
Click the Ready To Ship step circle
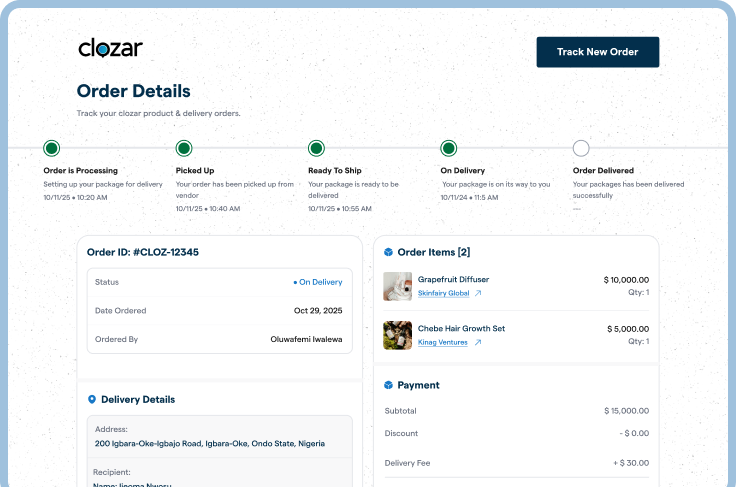click(316, 148)
